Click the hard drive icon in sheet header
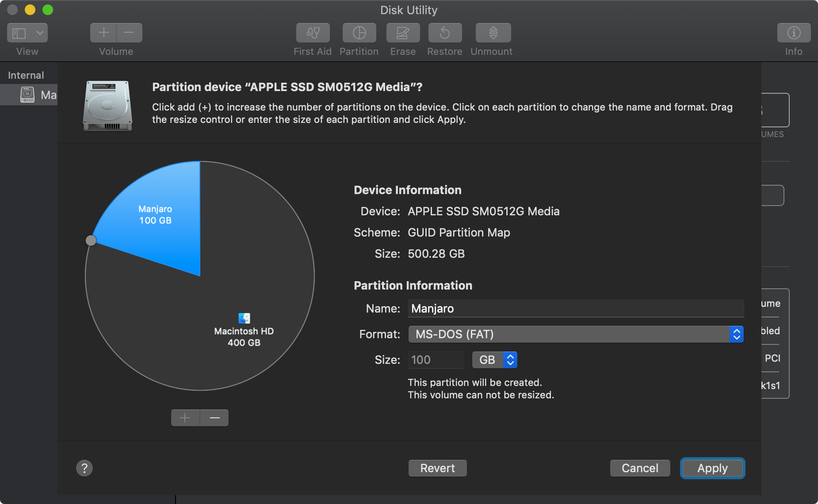 coord(107,106)
